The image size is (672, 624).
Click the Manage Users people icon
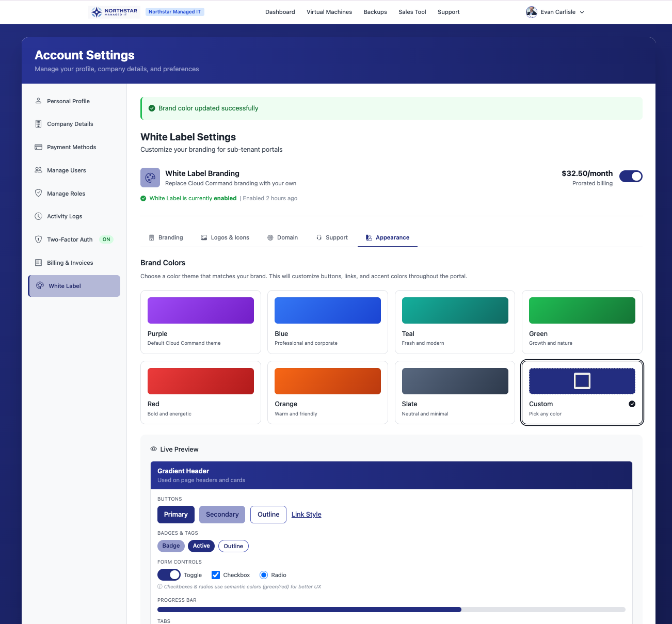tap(38, 170)
